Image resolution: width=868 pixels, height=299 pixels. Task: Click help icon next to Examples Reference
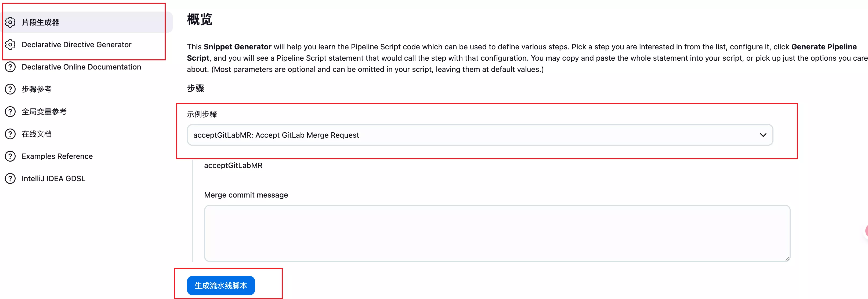10,156
